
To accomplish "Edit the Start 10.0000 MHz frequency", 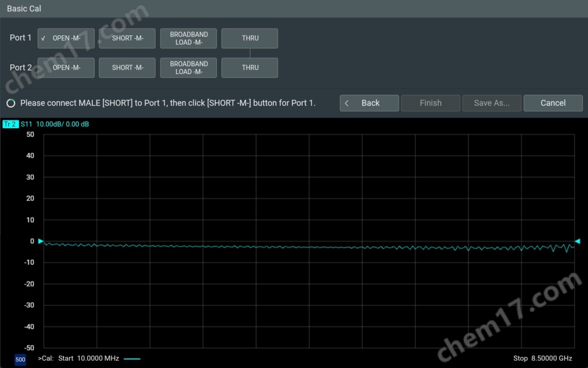I will coord(88,358).
